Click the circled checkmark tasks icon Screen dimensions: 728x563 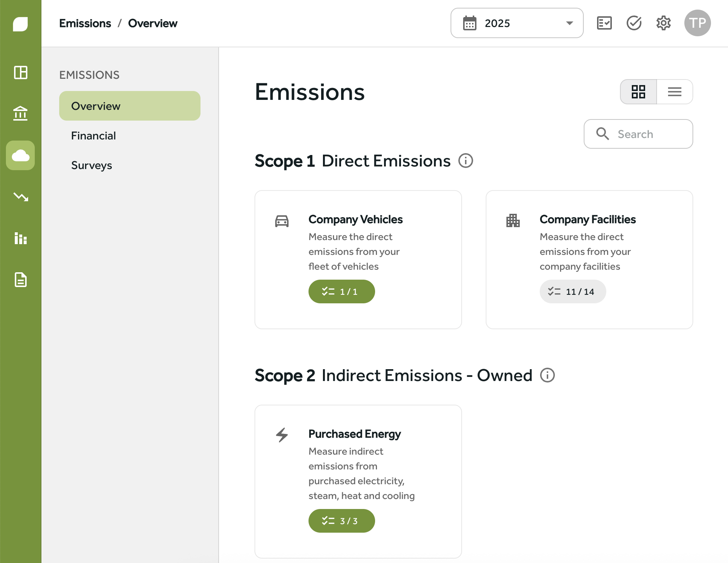(x=634, y=23)
